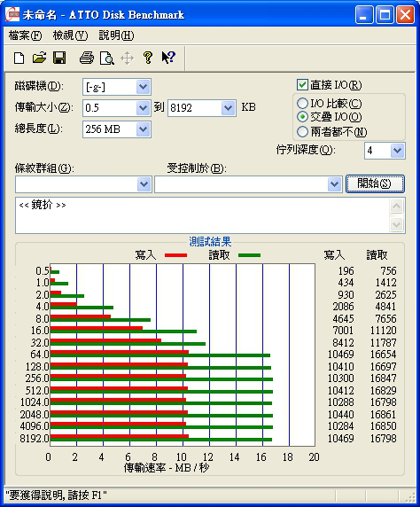Maximize the ATTO Disk Benchmark window
Image resolution: width=420 pixels, height=507 pixels.
click(385, 14)
